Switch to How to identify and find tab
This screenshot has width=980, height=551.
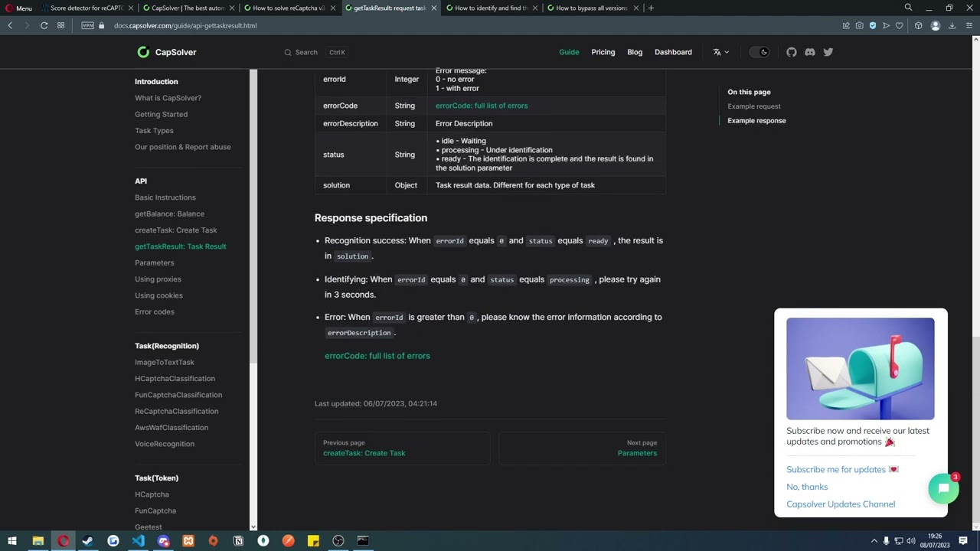click(x=491, y=8)
